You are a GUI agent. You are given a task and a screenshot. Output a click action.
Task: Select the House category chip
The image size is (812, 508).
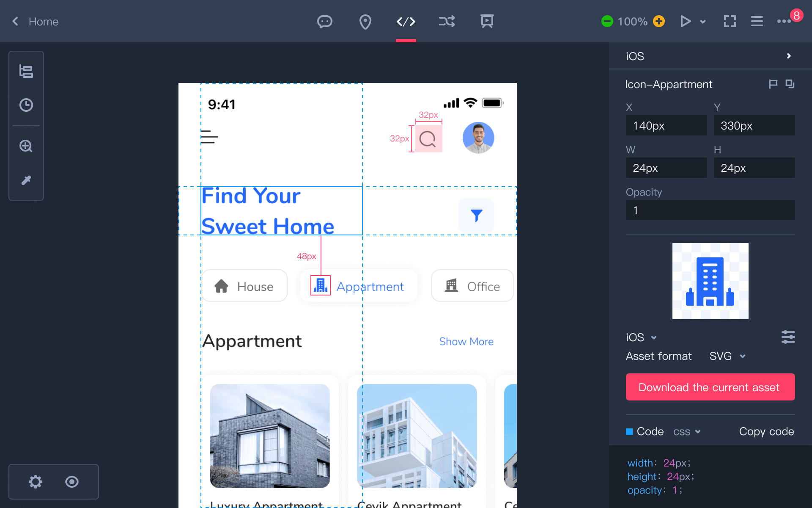point(244,286)
